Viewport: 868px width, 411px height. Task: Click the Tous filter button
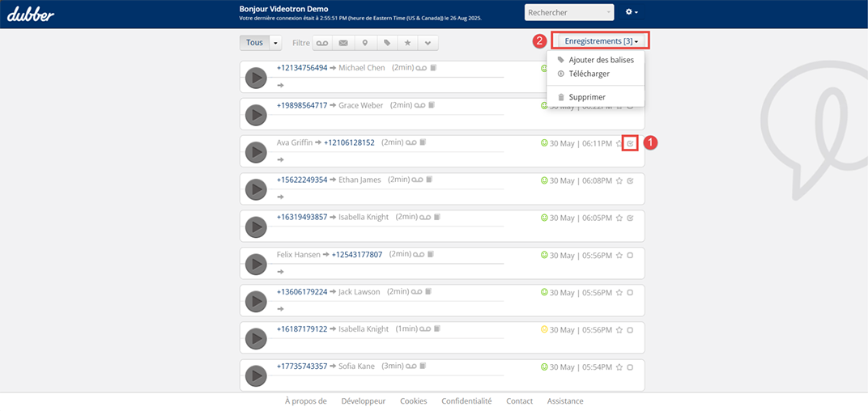[254, 43]
